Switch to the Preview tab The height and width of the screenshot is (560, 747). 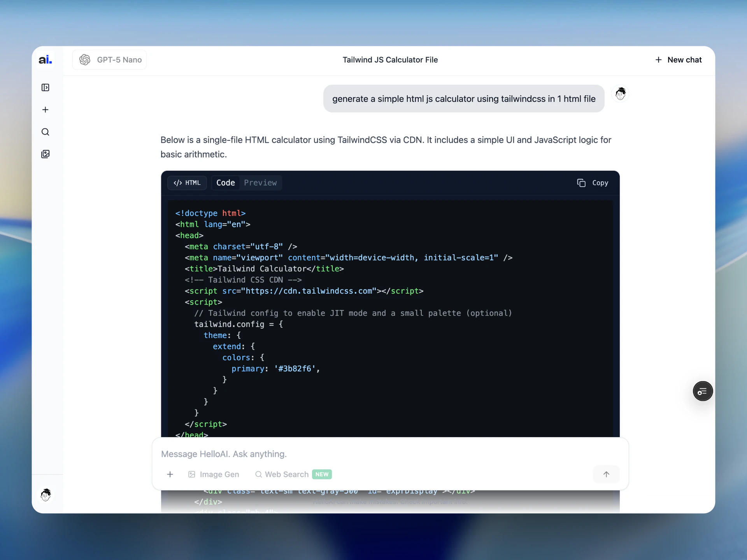[x=260, y=183]
